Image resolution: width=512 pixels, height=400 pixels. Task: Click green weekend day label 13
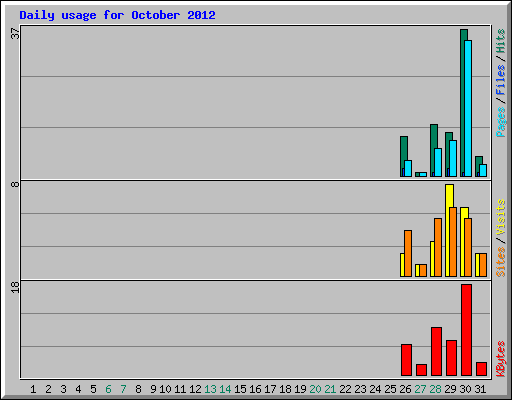click(x=210, y=389)
